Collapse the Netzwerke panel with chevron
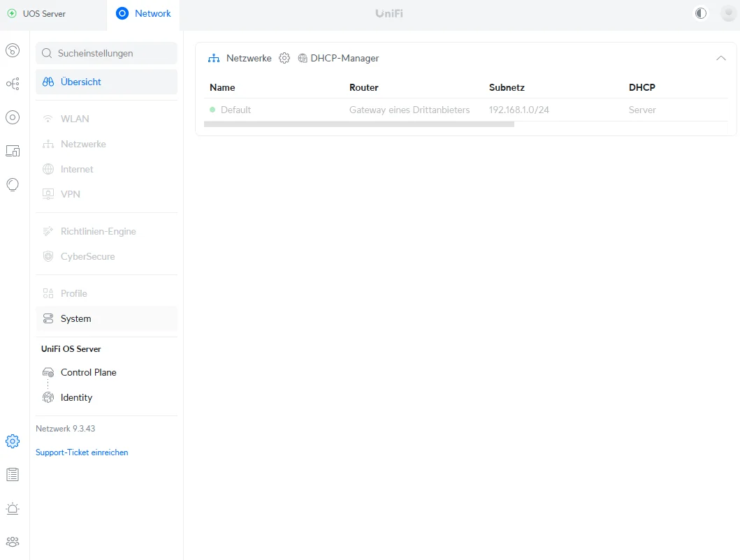740x560 pixels. tap(720, 58)
